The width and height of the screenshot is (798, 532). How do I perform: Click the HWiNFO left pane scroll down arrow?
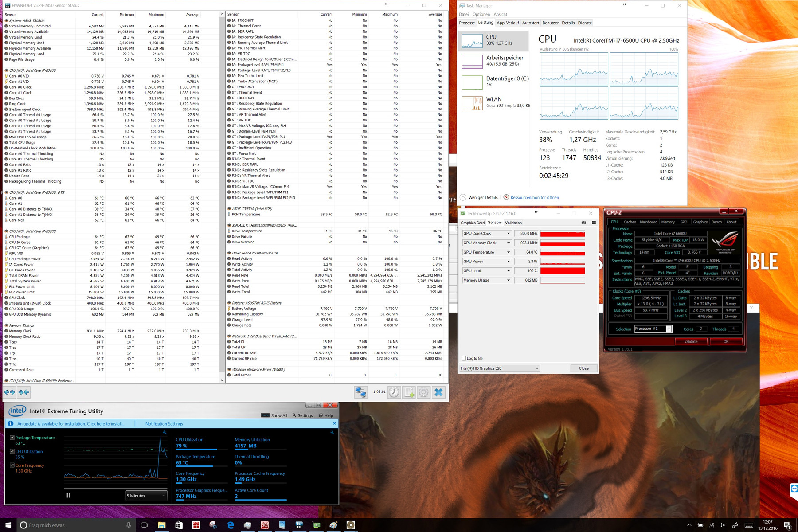pos(222,380)
